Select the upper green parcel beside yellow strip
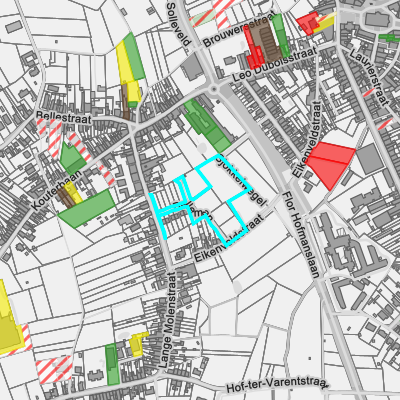 [x=135, y=57]
